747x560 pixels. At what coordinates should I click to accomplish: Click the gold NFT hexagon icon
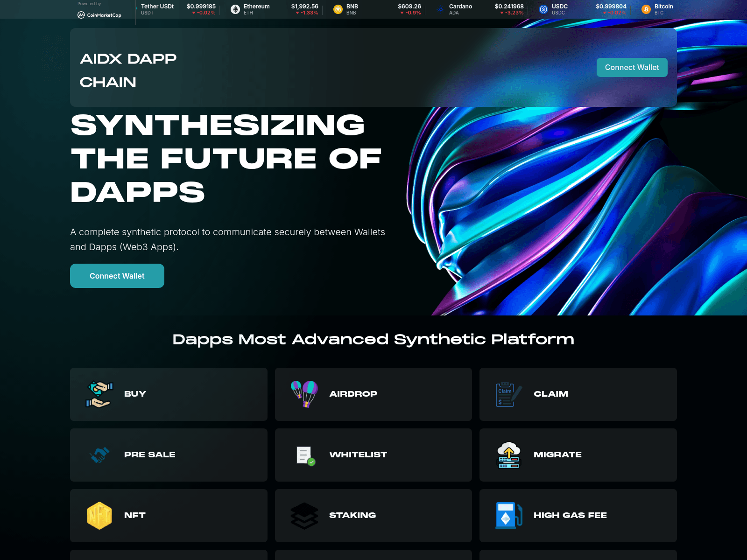pos(99,516)
